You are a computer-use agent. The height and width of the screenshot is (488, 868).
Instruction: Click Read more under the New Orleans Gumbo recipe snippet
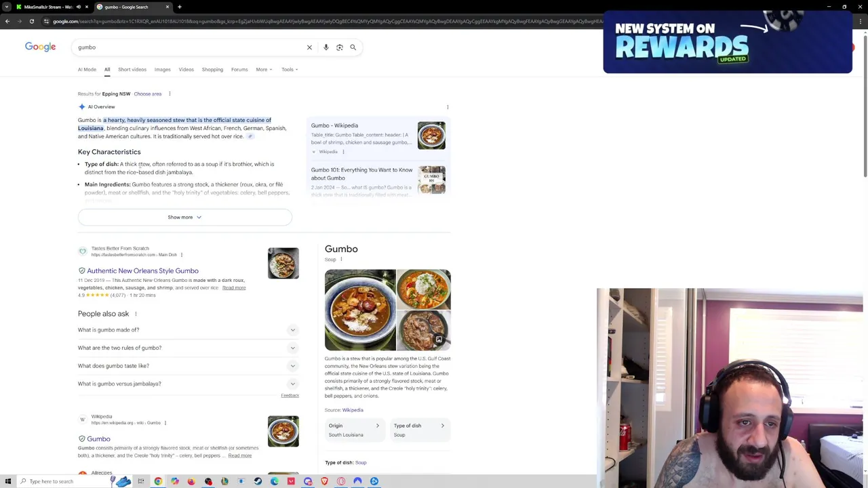234,288
